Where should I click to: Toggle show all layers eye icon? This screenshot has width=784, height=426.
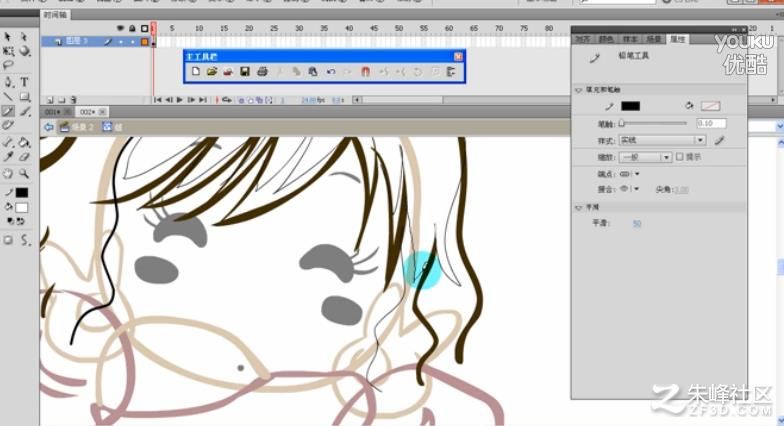click(x=120, y=28)
